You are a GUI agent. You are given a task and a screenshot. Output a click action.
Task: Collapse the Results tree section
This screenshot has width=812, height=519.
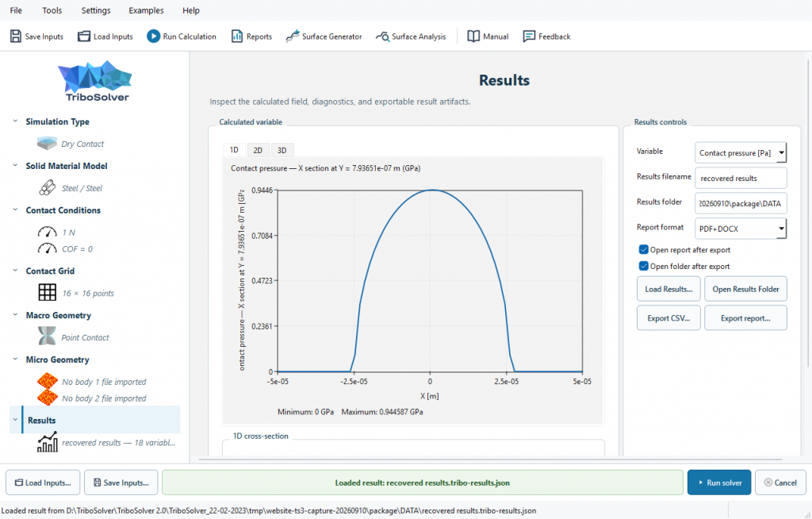[x=15, y=420]
